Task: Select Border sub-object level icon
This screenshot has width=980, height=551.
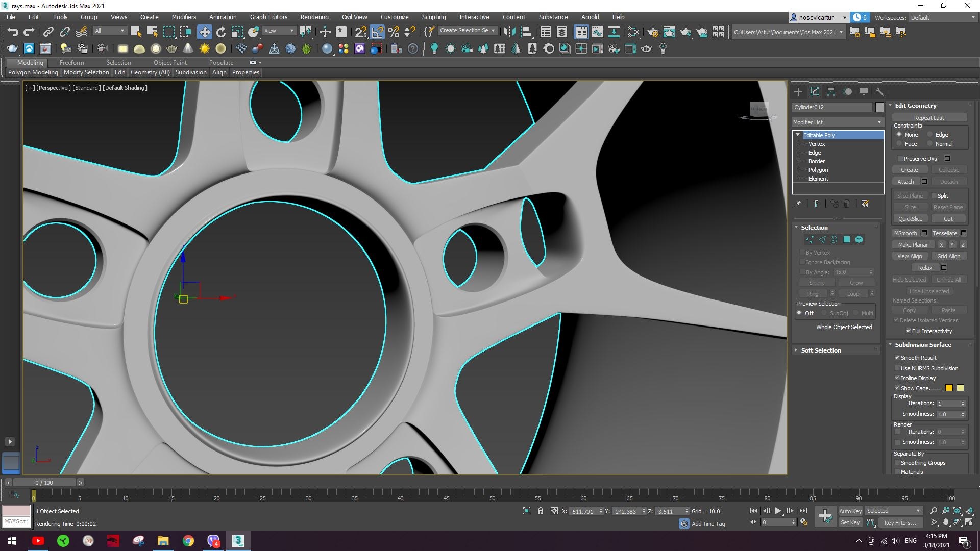Action: [x=835, y=239]
